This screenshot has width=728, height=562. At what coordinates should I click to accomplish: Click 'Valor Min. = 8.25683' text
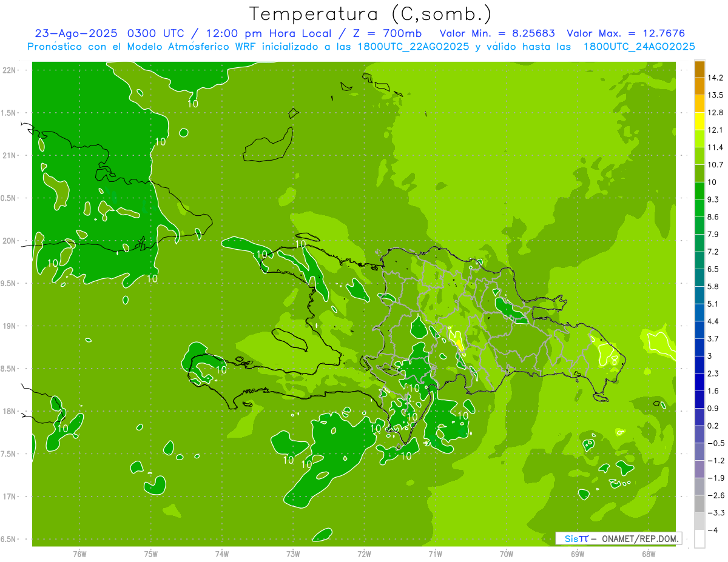click(497, 33)
